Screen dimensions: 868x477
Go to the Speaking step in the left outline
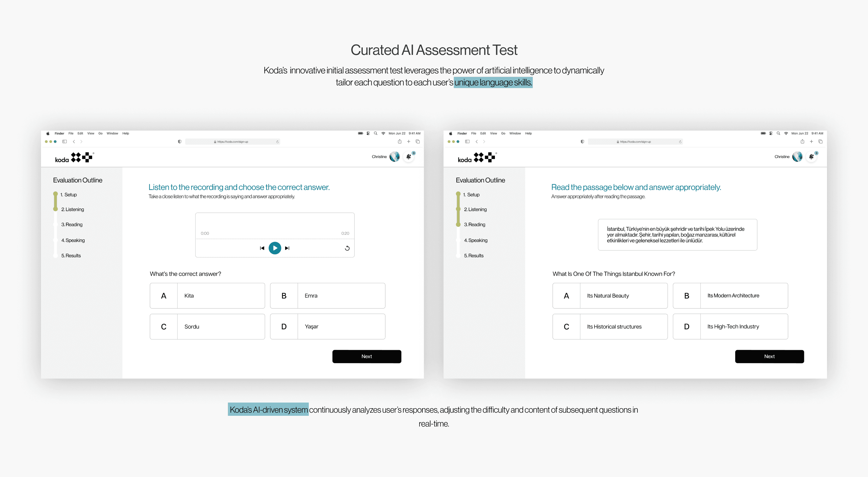(73, 240)
